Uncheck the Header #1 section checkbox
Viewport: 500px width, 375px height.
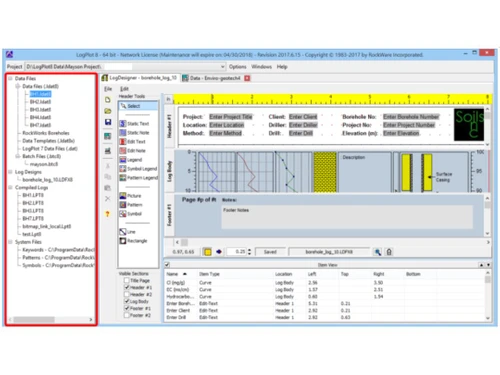tap(127, 287)
